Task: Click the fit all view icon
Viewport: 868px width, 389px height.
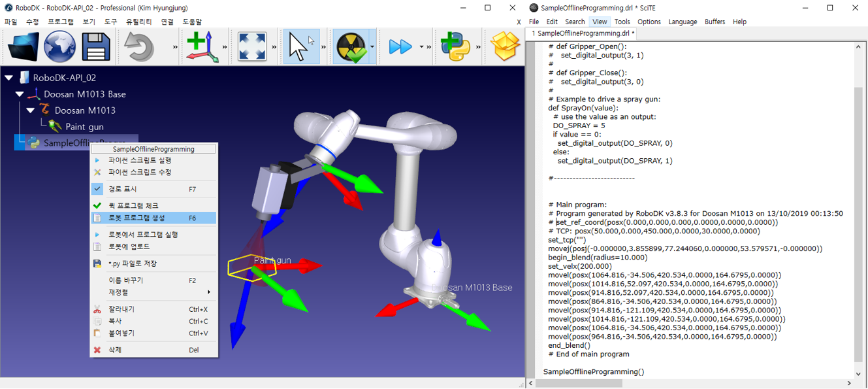Action: click(x=252, y=46)
